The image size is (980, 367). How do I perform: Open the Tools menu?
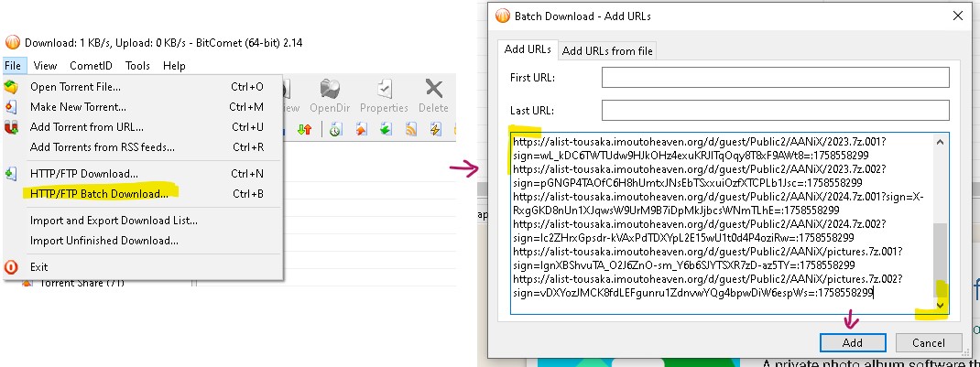[x=137, y=66]
